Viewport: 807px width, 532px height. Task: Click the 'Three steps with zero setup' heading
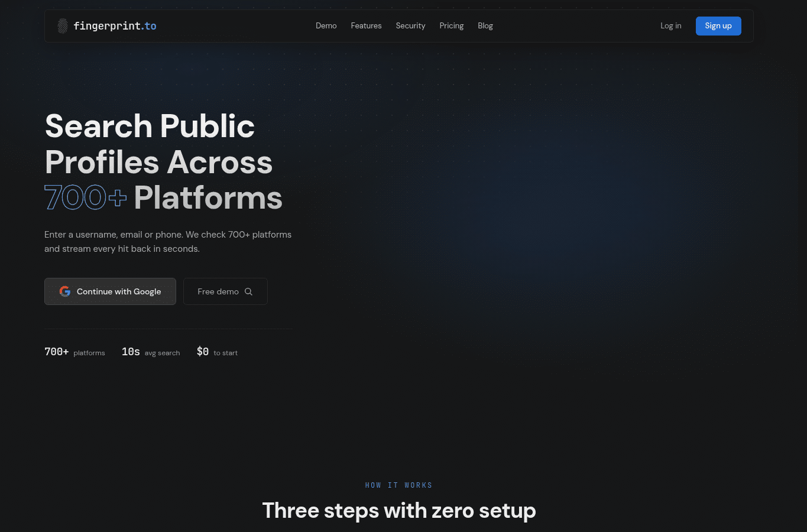pos(399,511)
